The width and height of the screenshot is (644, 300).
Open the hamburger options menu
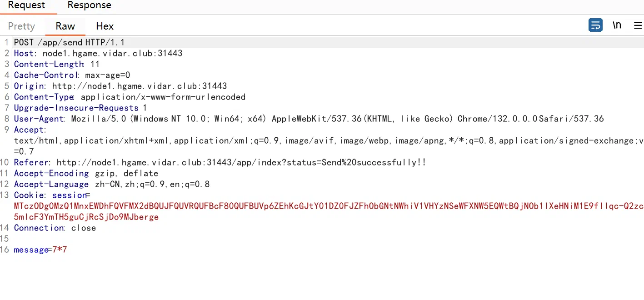point(638,25)
